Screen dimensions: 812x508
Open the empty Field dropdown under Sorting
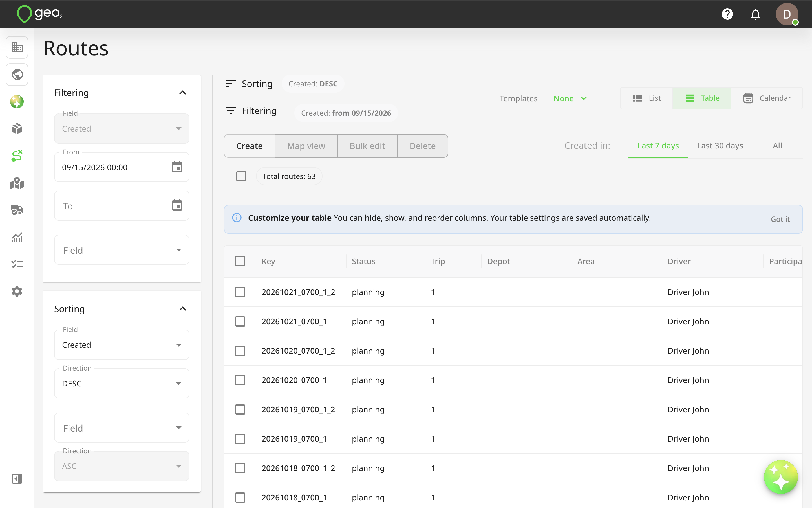122,428
